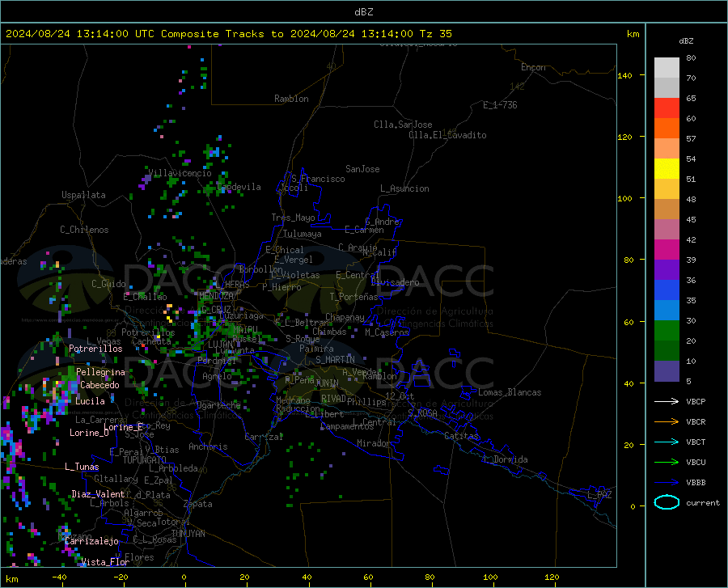Screen dimensions: 728x588
Task: Click the orange VBCR arrow legend icon
Action: [x=667, y=422]
